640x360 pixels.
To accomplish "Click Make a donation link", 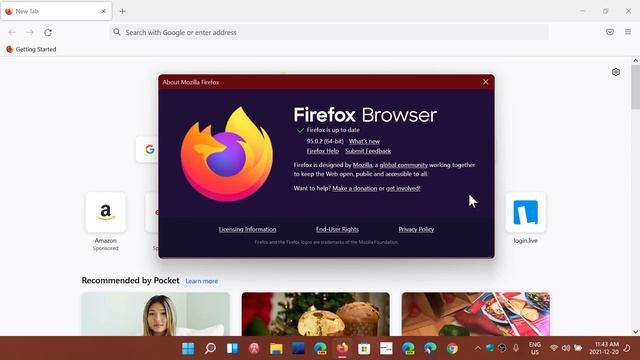I will (355, 188).
